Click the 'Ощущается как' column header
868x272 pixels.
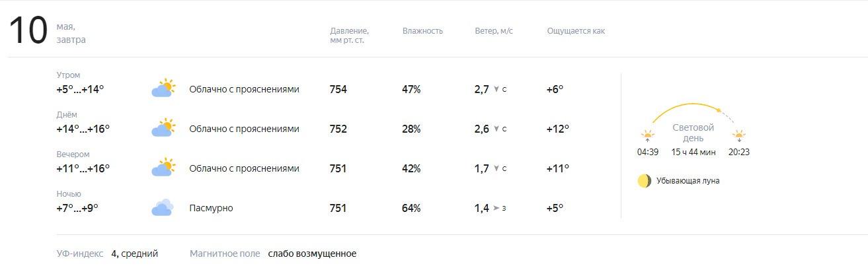[576, 31]
